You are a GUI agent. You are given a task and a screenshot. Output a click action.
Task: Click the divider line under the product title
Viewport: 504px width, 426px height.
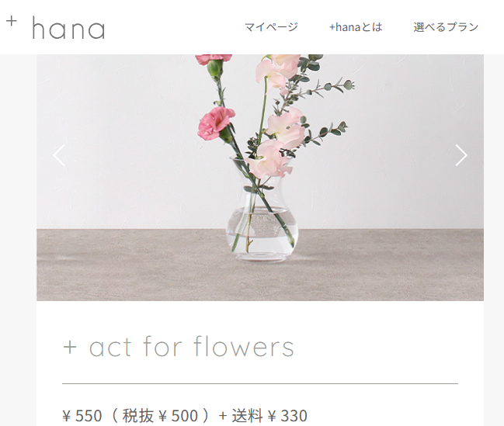[260, 383]
